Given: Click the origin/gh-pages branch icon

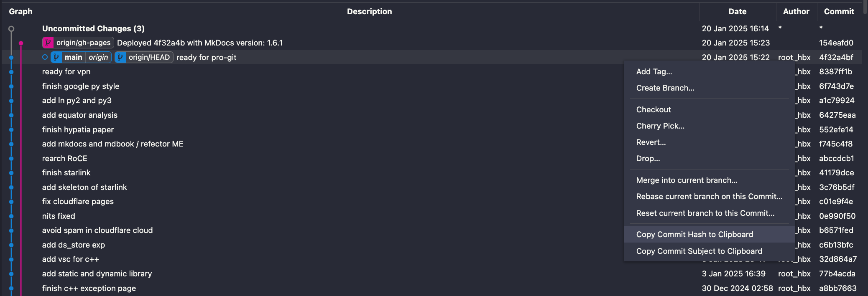Looking at the screenshot, I should coord(48,43).
